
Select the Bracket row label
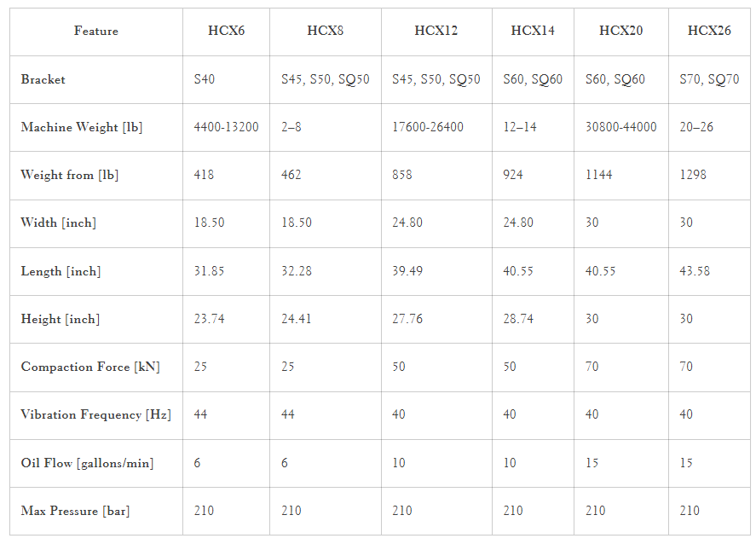coord(43,79)
